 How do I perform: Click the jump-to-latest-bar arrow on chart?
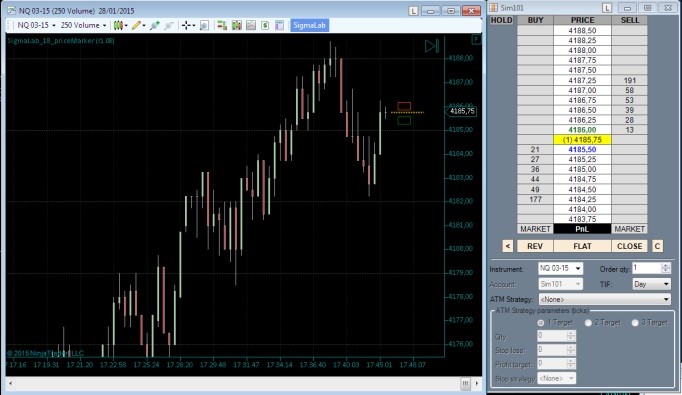point(432,46)
